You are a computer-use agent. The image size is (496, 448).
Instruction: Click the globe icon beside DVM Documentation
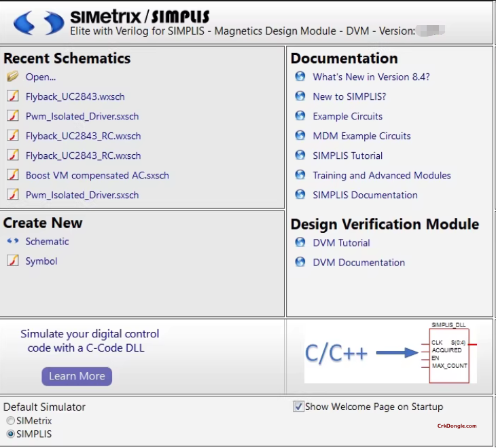point(300,262)
